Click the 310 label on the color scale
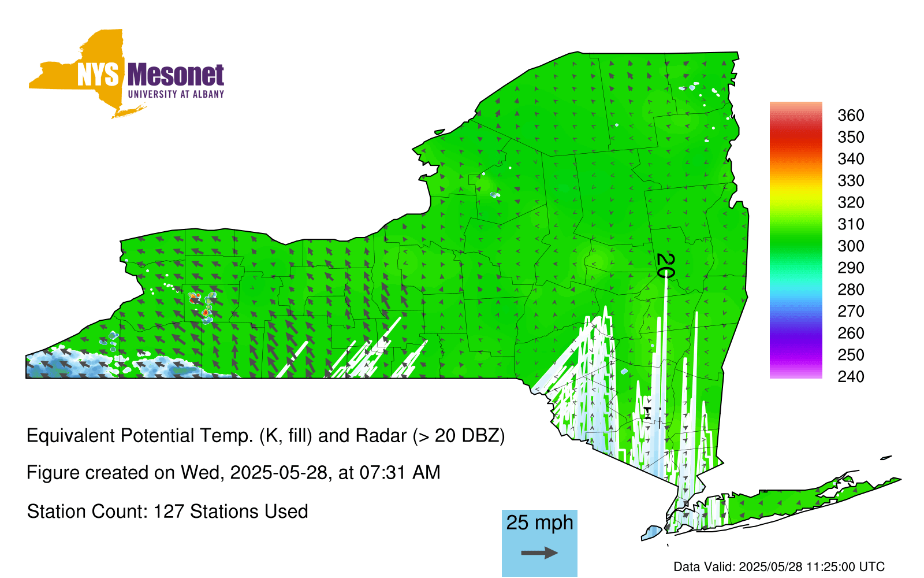 pyautogui.click(x=851, y=224)
